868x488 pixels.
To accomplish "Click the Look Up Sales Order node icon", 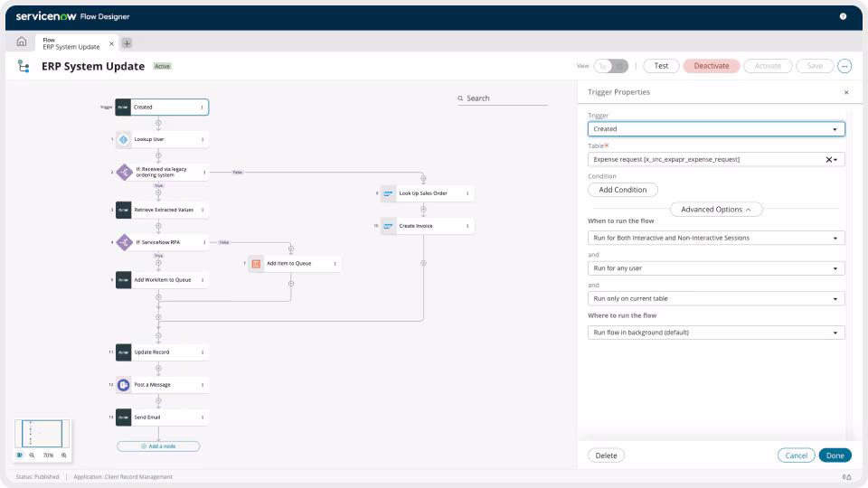I will (389, 193).
